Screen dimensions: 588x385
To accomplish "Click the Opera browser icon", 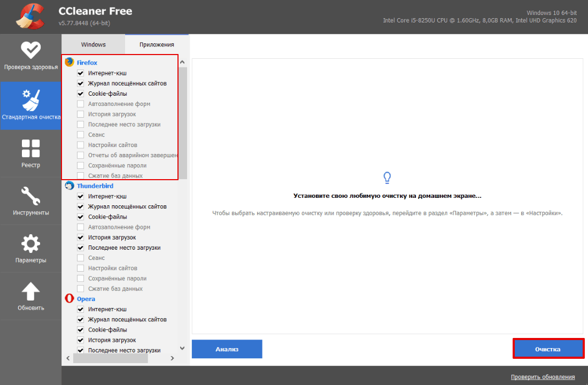I will point(69,298).
